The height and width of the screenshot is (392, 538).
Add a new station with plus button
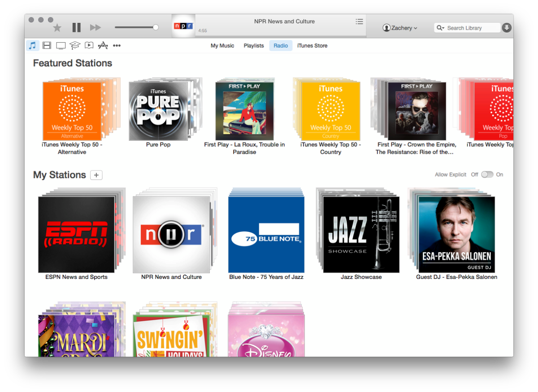click(x=96, y=175)
